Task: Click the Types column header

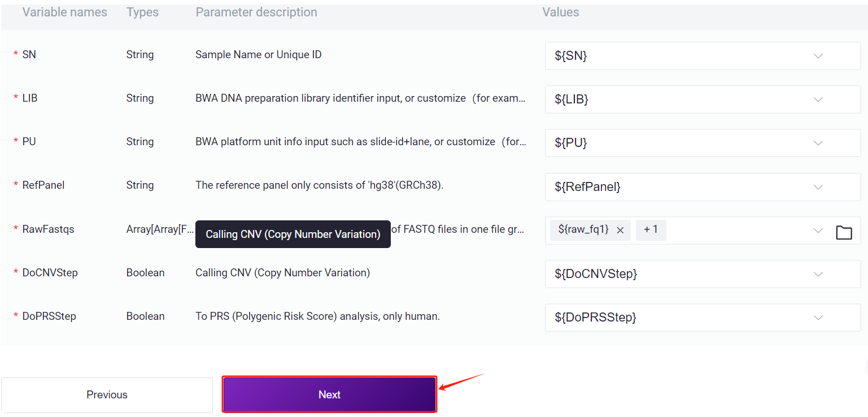Action: click(142, 12)
